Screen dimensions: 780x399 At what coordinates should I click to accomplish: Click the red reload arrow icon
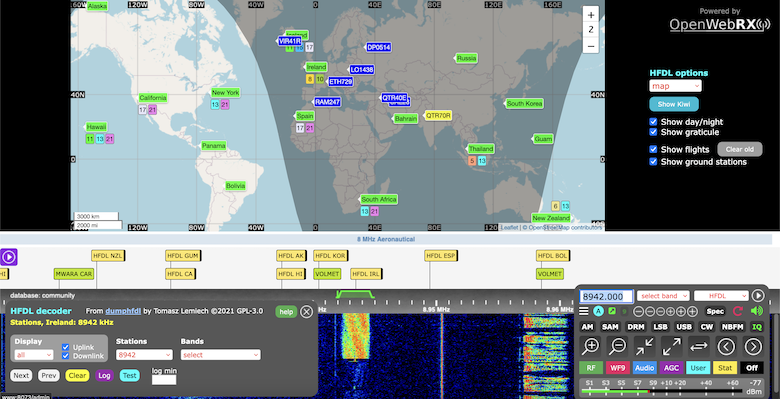[738, 311]
